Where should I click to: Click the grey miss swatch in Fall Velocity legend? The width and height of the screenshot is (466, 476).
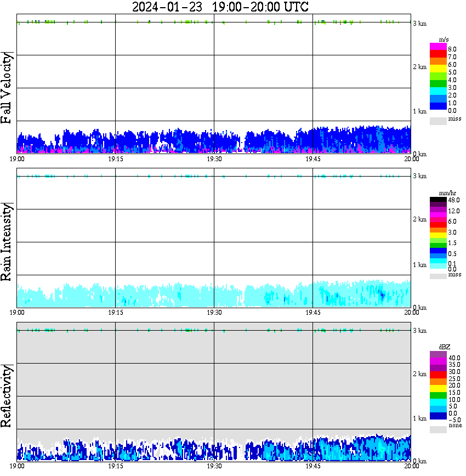click(438, 121)
